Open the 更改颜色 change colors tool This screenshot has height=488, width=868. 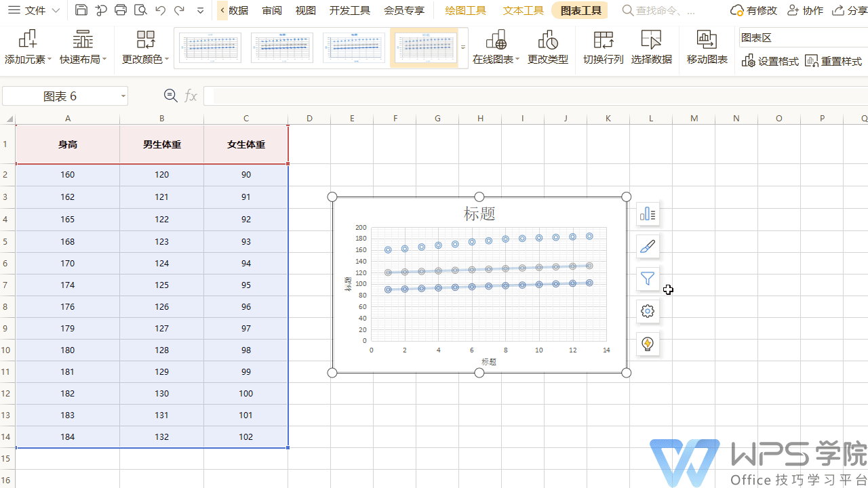(x=146, y=47)
